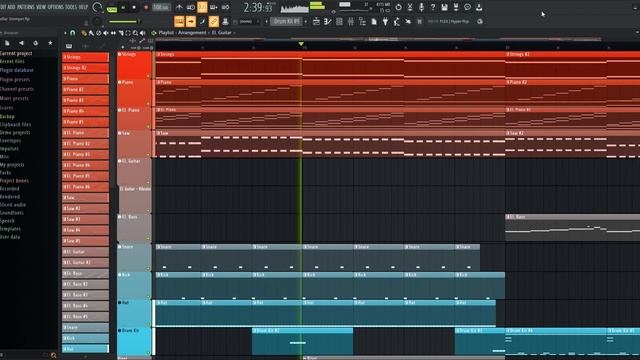The width and height of the screenshot is (640, 360).
Task: Toggle the auto-scroll arrow button
Action: 191,21
